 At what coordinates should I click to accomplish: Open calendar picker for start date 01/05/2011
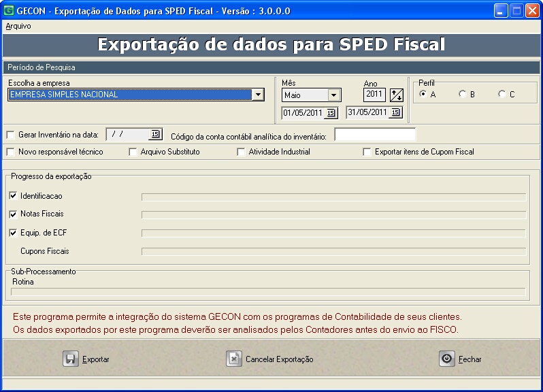[x=331, y=113]
